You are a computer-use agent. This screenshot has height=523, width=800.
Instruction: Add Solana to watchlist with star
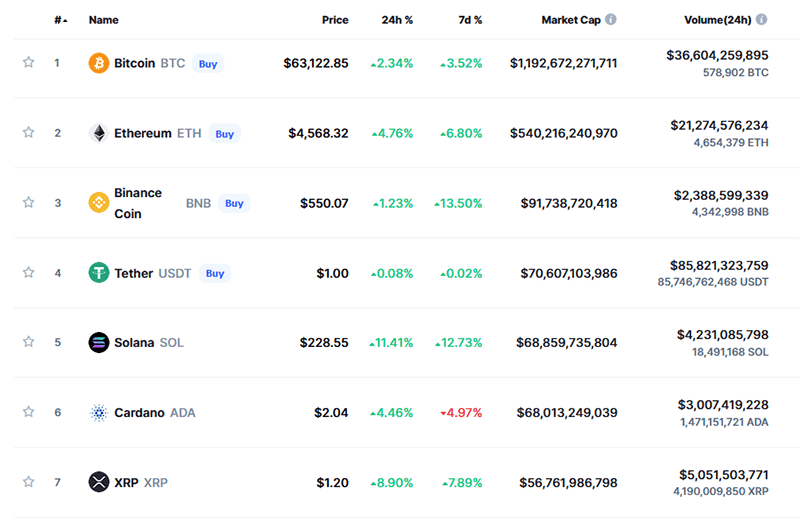pyautogui.click(x=29, y=341)
